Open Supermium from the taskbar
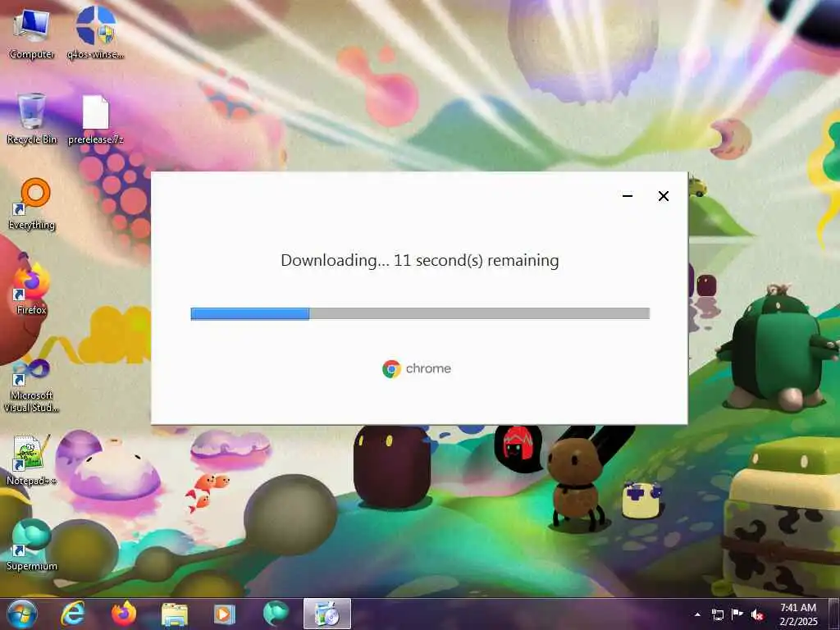840x630 pixels. click(276, 614)
